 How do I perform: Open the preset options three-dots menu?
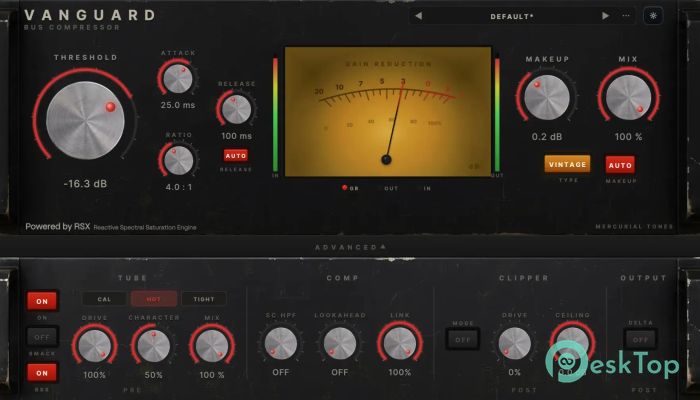click(626, 16)
